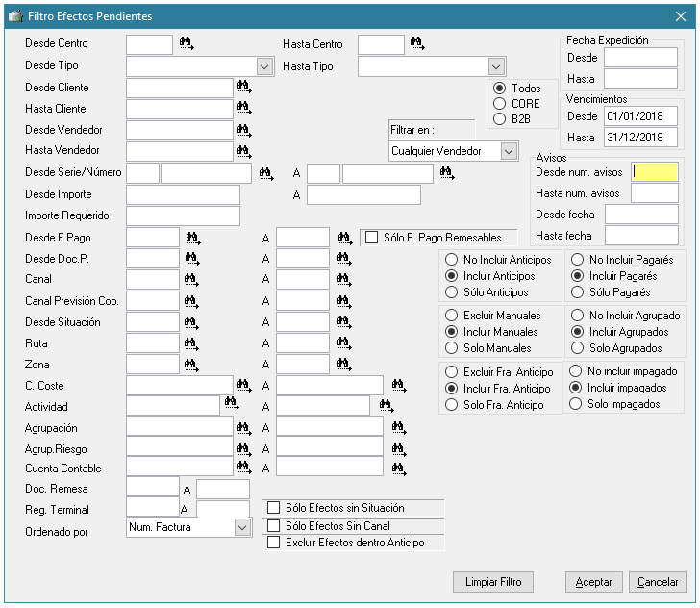
Task: Expand the Hasta Tipo dropdown
Action: click(x=496, y=67)
